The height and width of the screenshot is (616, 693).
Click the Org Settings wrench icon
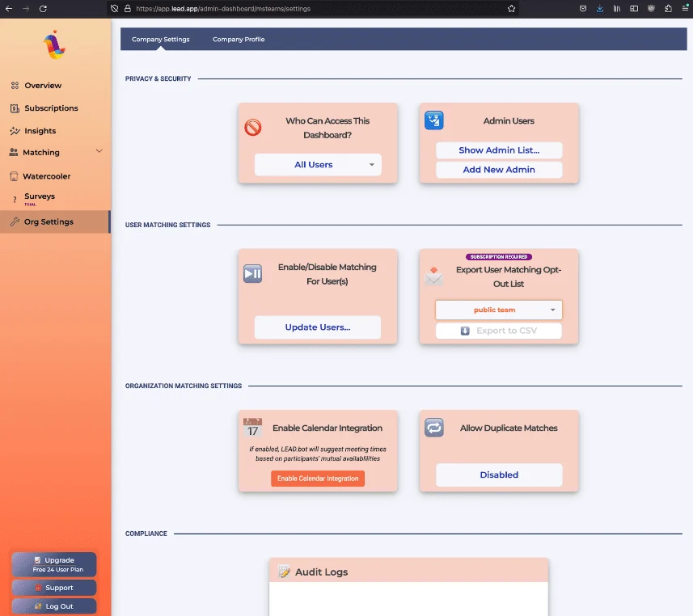15,222
